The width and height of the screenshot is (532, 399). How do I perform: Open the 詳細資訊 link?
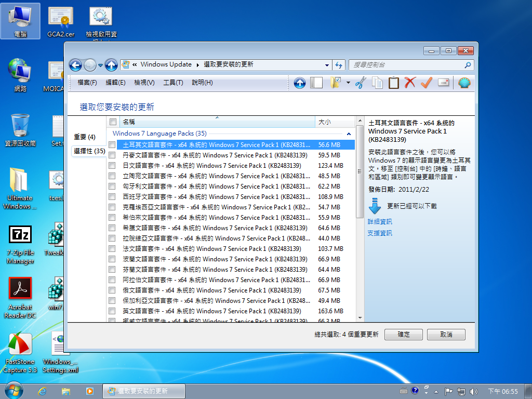pyautogui.click(x=380, y=221)
